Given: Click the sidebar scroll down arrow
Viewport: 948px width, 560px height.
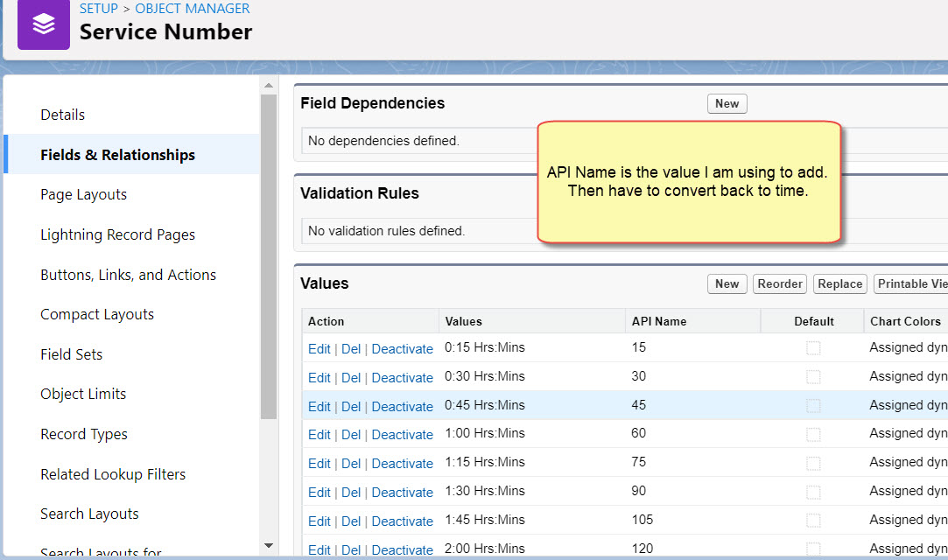Looking at the screenshot, I should point(269,545).
